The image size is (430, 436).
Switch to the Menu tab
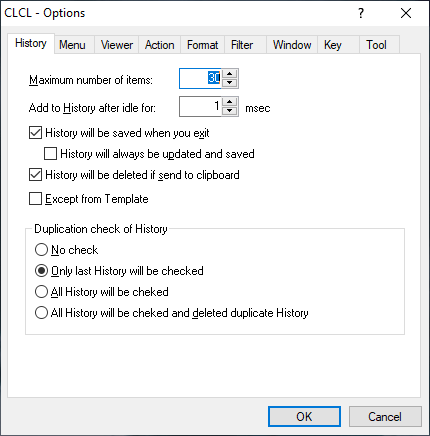[72, 45]
